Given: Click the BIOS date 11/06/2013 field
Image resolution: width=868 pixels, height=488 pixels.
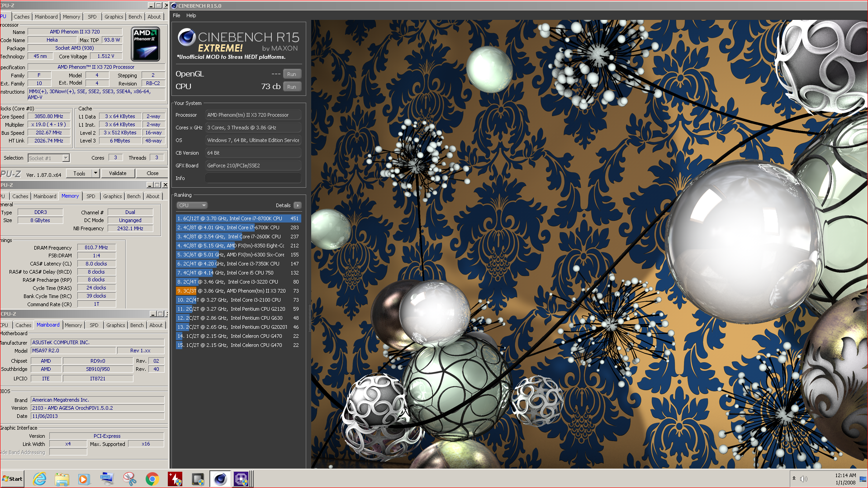Looking at the screenshot, I should [x=97, y=416].
